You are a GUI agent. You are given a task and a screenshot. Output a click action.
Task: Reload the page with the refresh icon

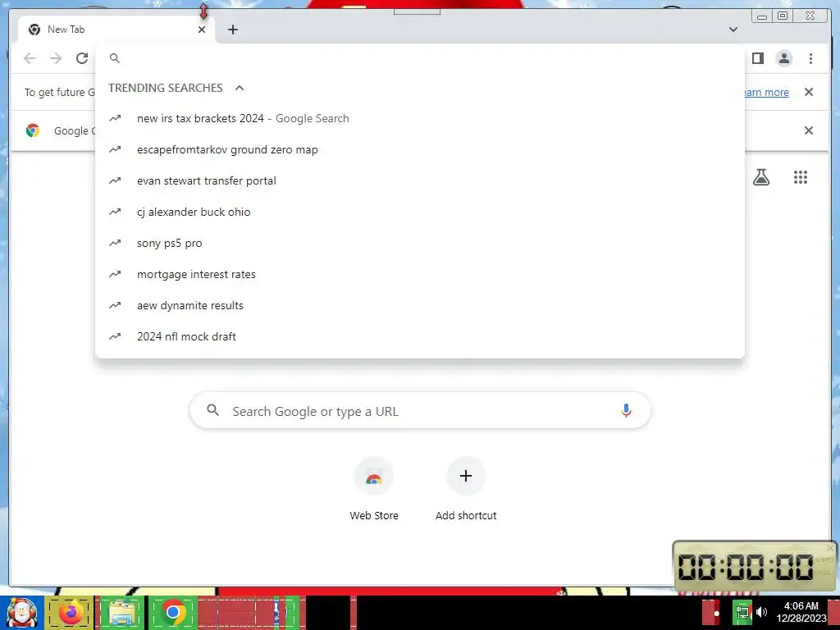82,58
